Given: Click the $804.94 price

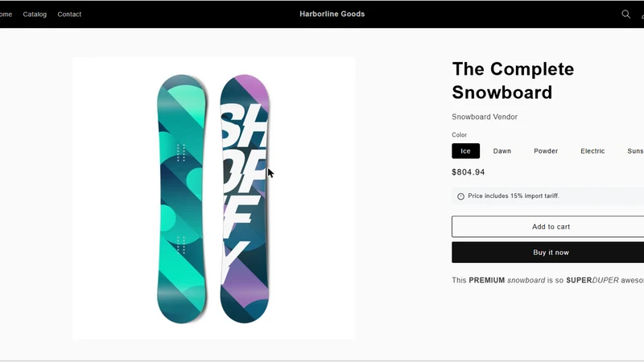Looking at the screenshot, I should tap(469, 172).
